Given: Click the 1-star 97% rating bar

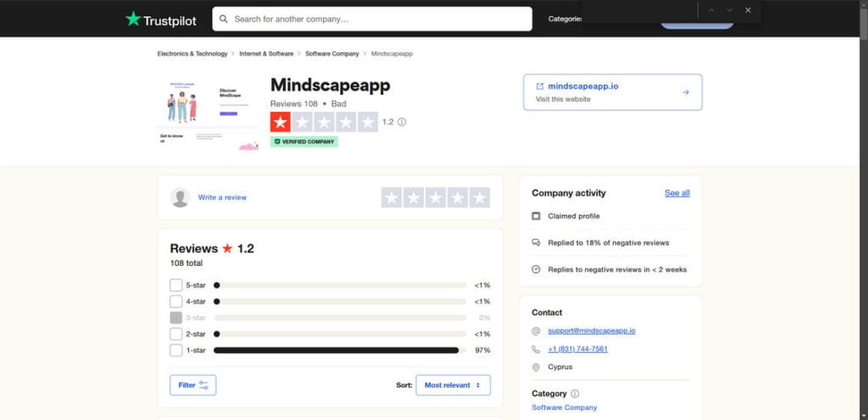Looking at the screenshot, I should (340, 351).
